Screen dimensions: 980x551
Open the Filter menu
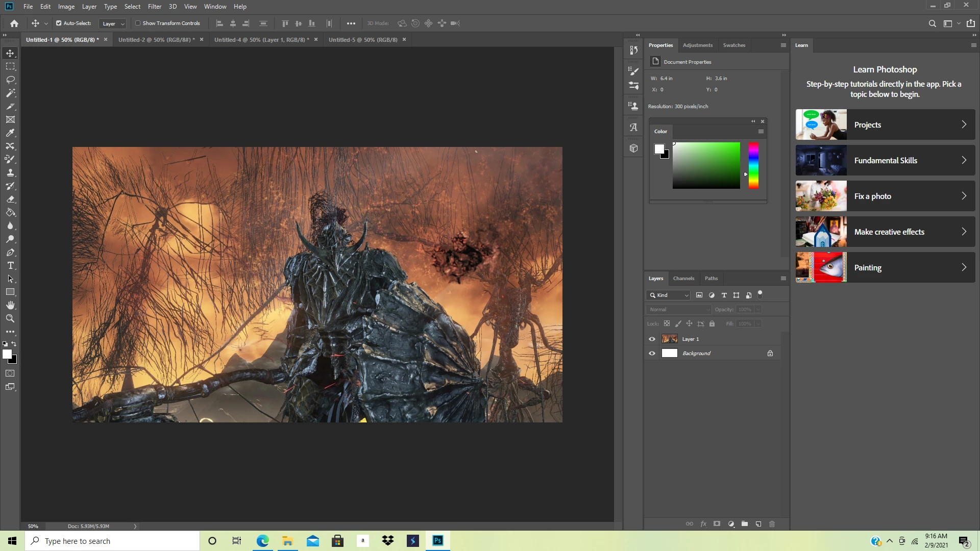point(154,7)
